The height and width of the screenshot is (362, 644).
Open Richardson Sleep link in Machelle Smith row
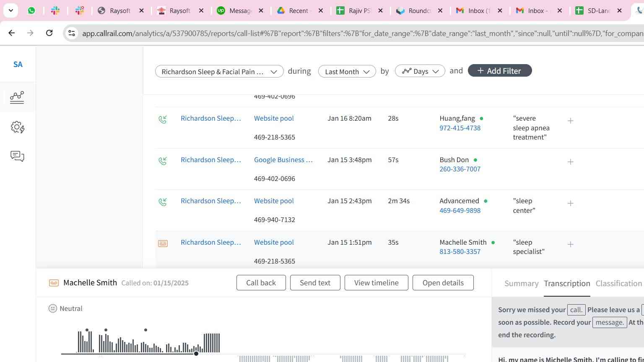tap(211, 242)
